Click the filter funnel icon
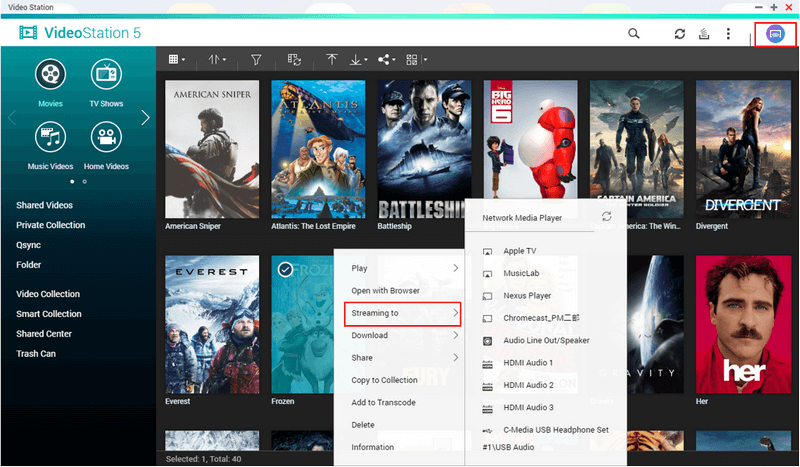 click(256, 60)
